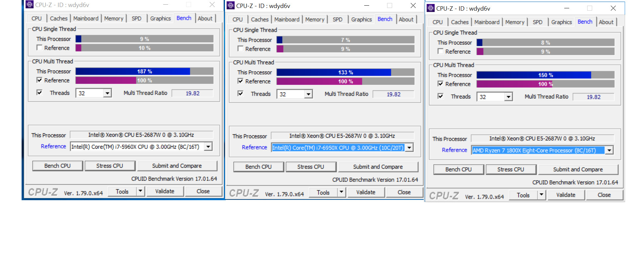Viewport: 644px width, 274px height.
Task: Click Submit and Compare in middle window
Action: tap(378, 167)
